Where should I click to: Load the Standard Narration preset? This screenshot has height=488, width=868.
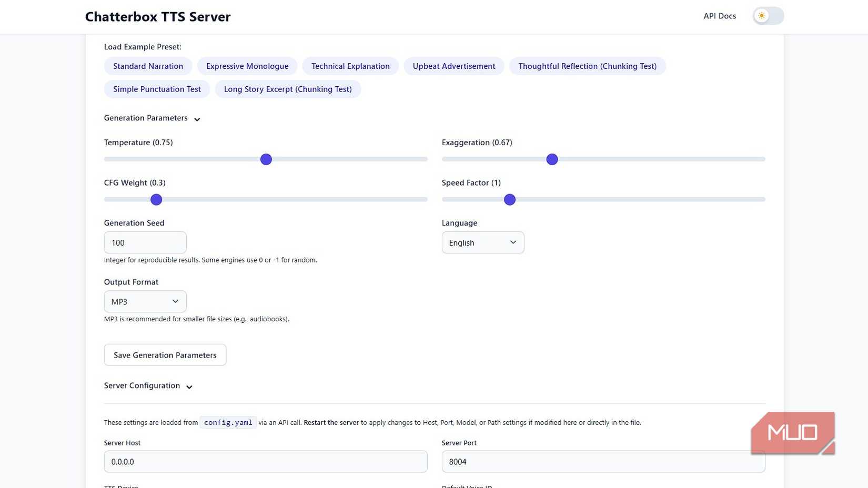[148, 66]
